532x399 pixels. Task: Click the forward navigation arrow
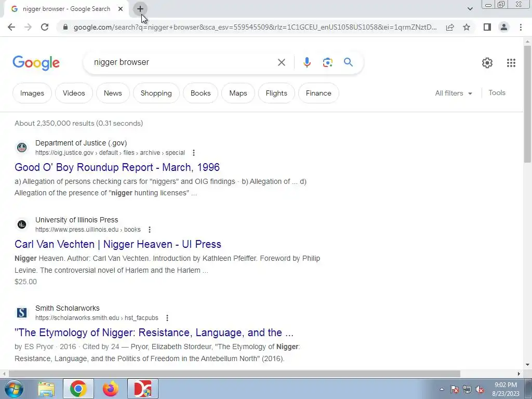28,27
